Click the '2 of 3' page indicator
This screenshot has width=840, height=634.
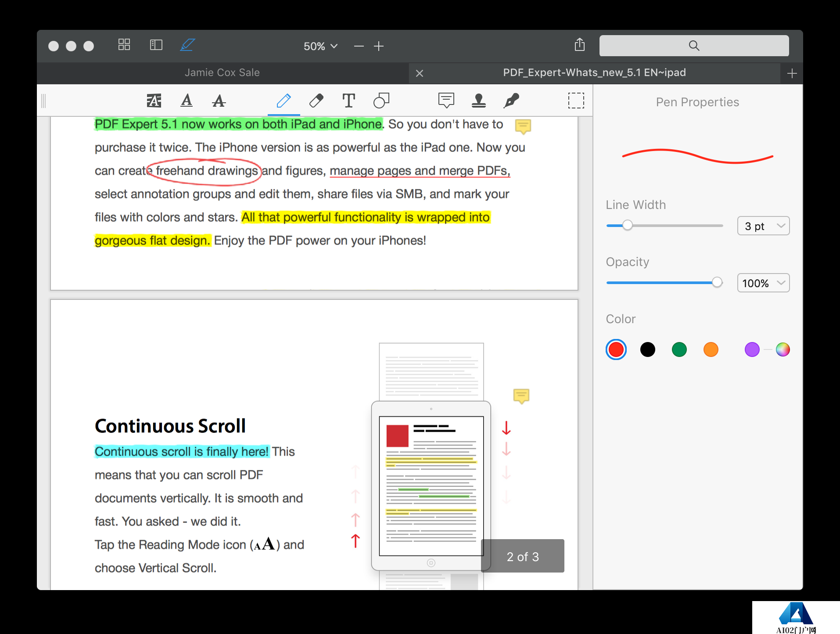tap(523, 556)
